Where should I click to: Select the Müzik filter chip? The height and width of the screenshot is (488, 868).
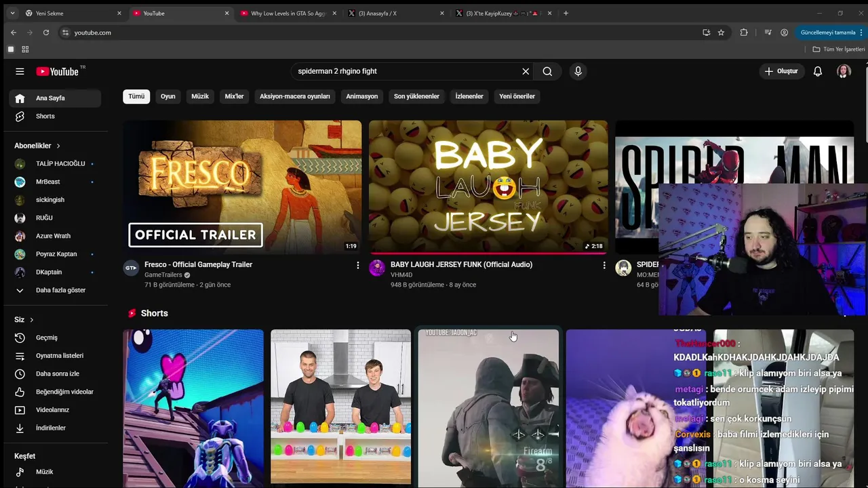200,96
